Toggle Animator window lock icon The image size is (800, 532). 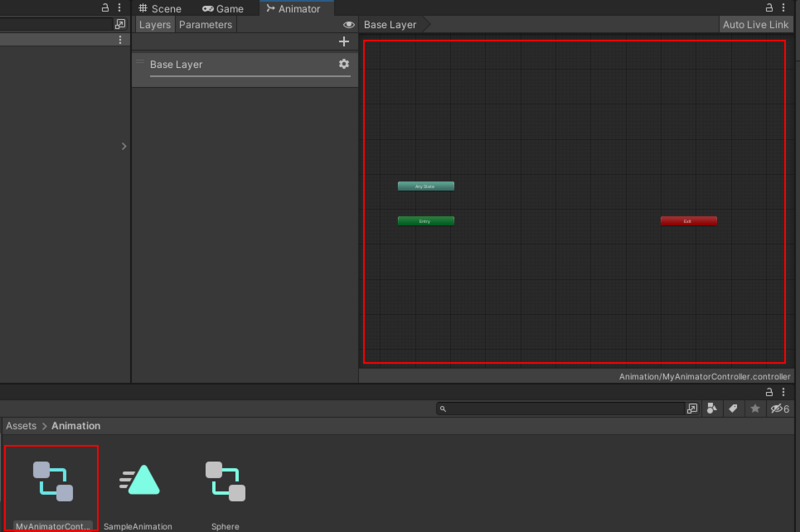769,8
